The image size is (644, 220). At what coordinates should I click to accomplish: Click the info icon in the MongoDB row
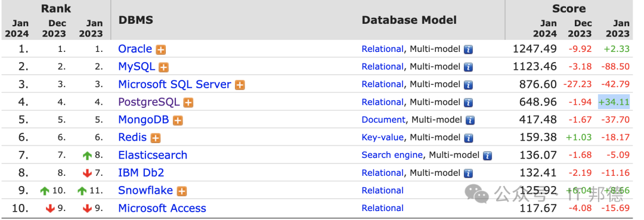(x=470, y=120)
